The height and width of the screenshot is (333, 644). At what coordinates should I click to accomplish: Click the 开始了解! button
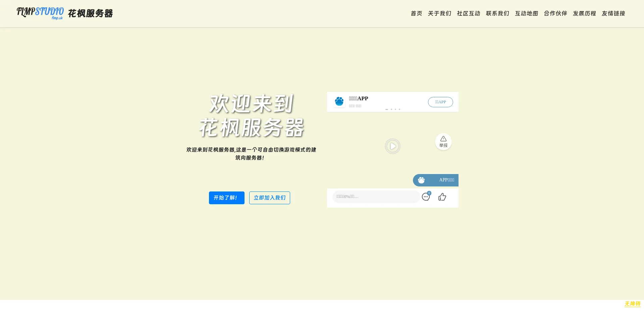pyautogui.click(x=226, y=198)
